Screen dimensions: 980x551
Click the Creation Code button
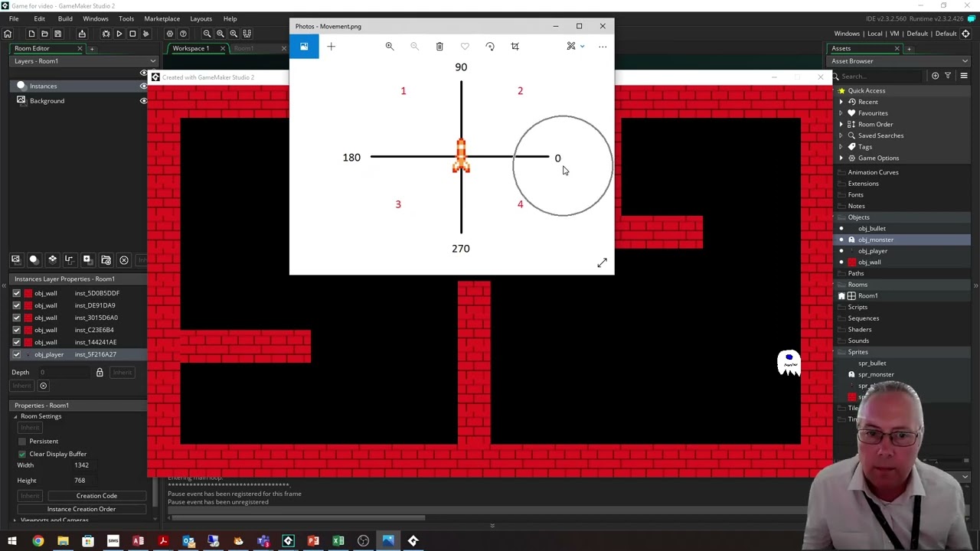[96, 496]
